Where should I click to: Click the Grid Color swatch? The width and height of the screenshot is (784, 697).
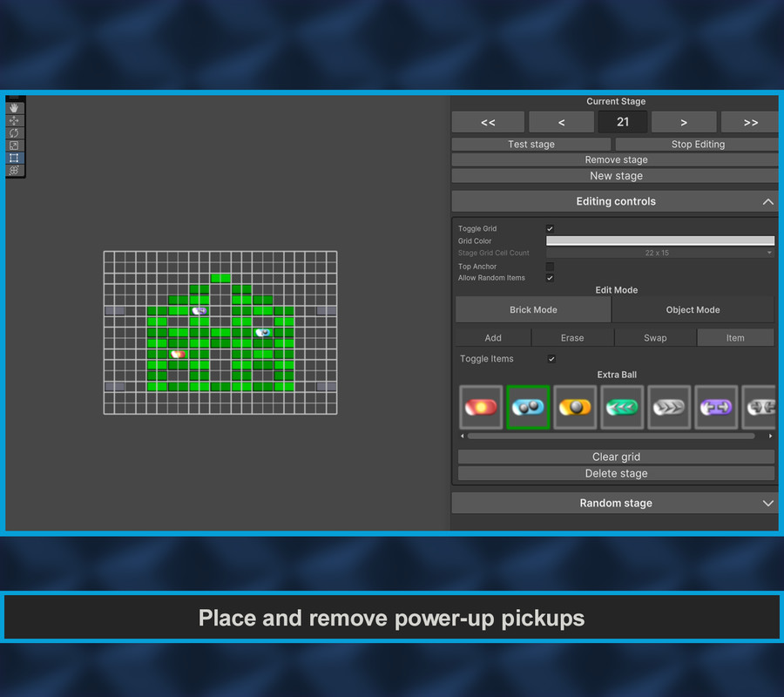point(659,240)
